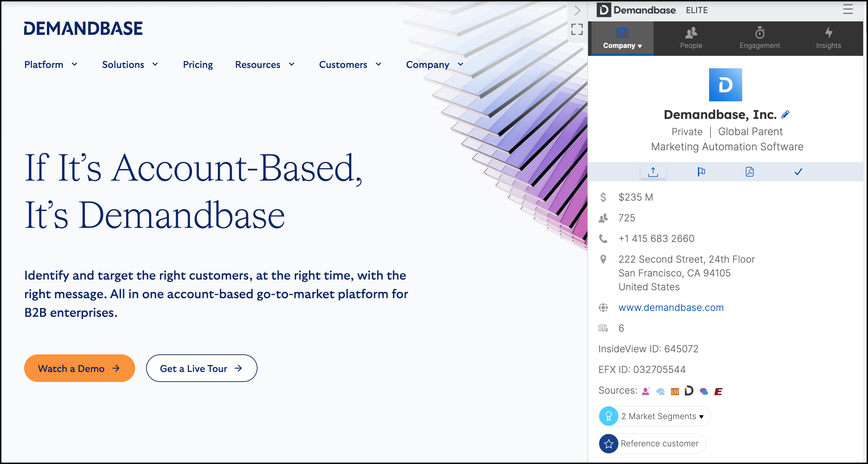The width and height of the screenshot is (868, 464).
Task: Click the Global Parent label
Action: [x=750, y=132]
